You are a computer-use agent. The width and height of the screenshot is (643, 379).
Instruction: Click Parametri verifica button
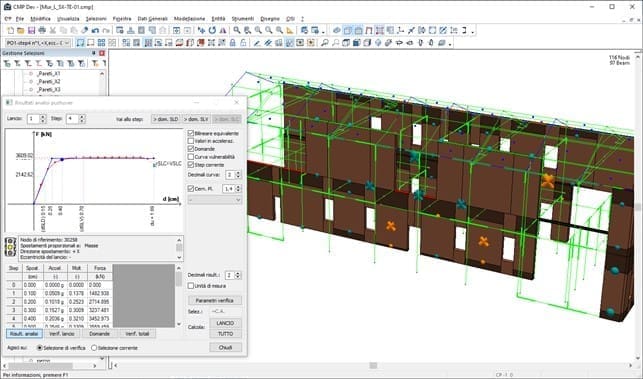pyautogui.click(x=214, y=300)
